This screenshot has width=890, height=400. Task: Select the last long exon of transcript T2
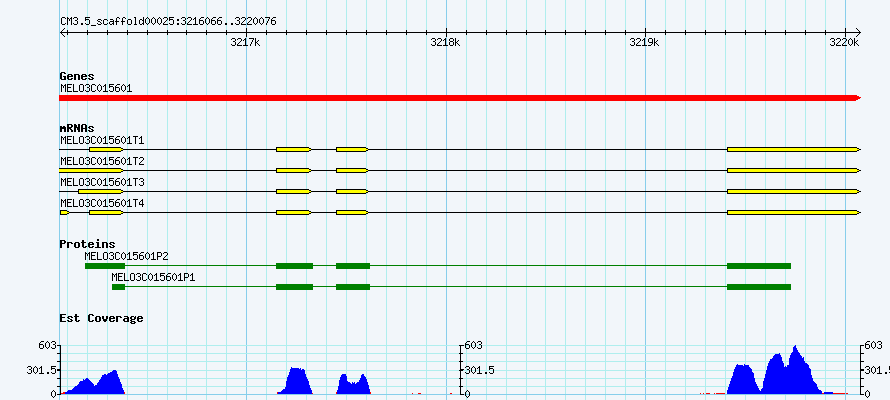point(794,170)
